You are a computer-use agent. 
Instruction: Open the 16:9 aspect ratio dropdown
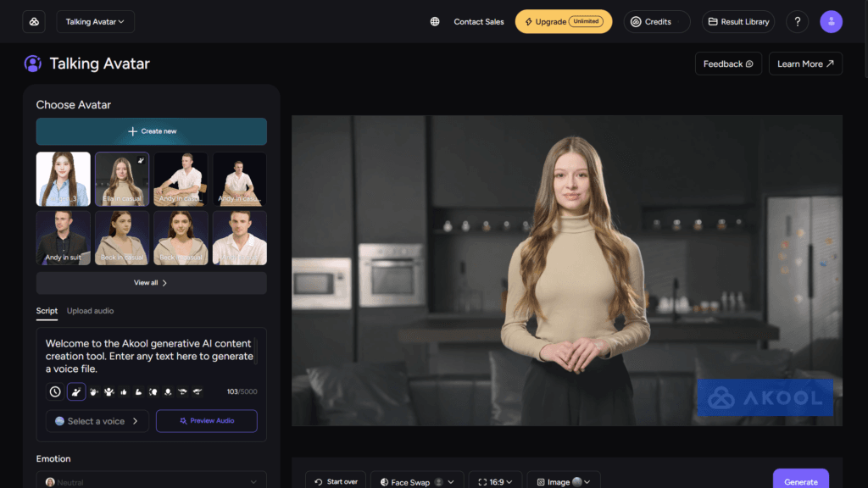pos(495,481)
